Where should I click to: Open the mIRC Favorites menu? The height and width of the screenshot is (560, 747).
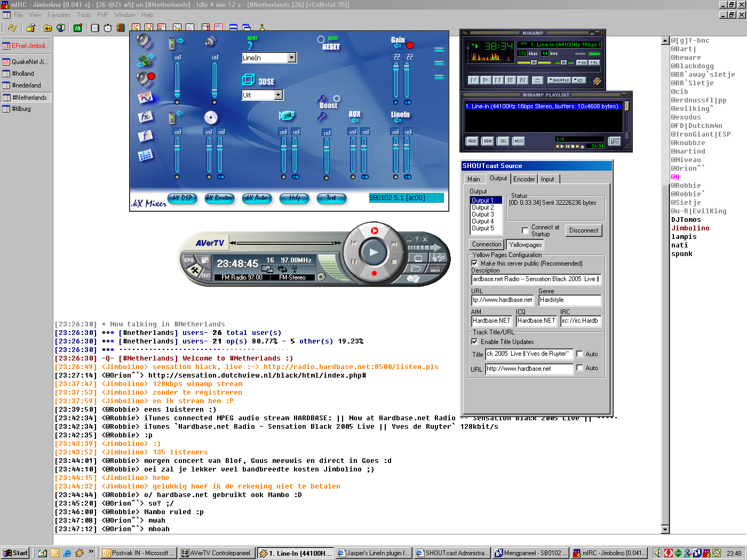(59, 15)
